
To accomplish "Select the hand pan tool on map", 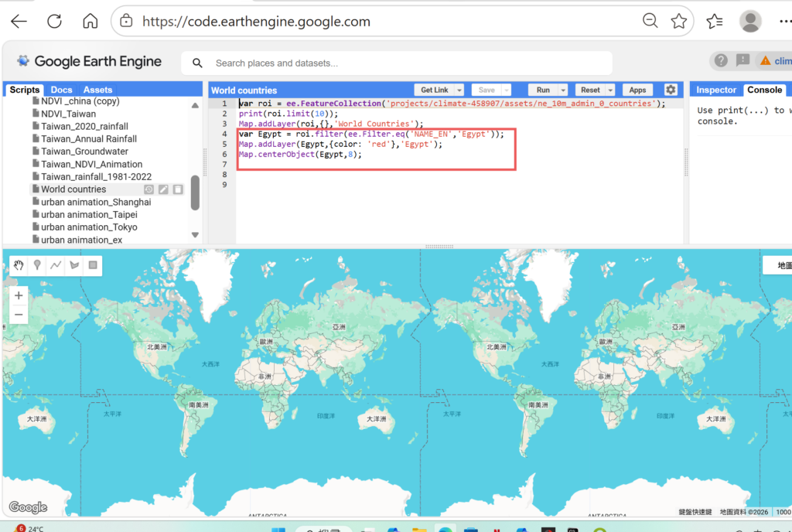I will click(x=19, y=265).
